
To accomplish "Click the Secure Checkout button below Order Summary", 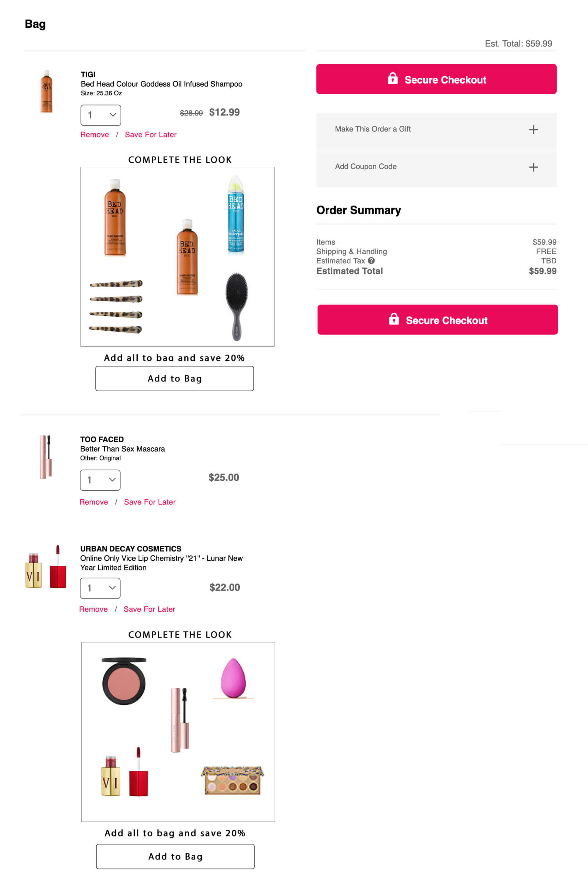I will (437, 320).
